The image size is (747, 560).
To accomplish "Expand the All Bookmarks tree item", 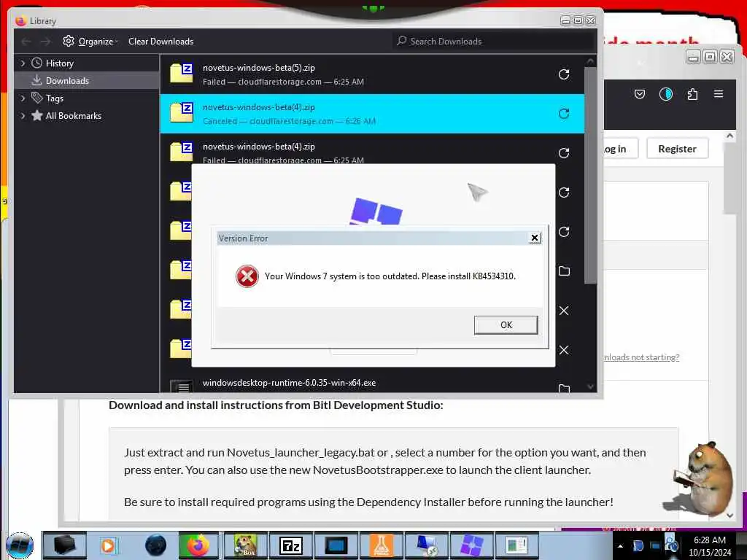I will tap(23, 116).
